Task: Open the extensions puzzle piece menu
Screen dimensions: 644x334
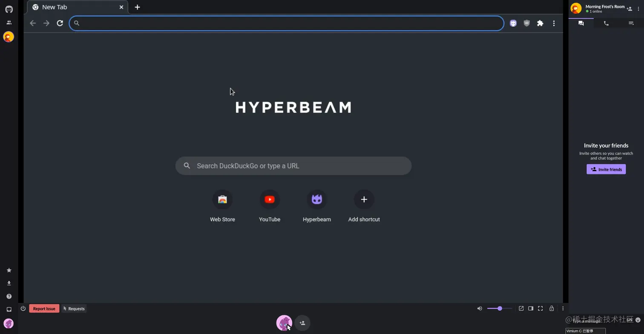Action: (540, 23)
